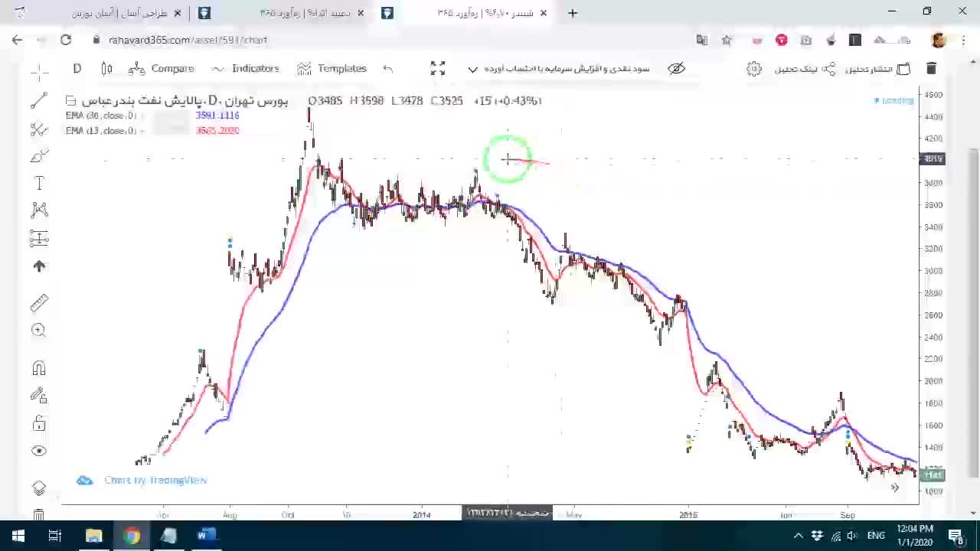980x551 pixels.
Task: Click the remove drawings trash icon in left toolbar
Action: pos(39,514)
